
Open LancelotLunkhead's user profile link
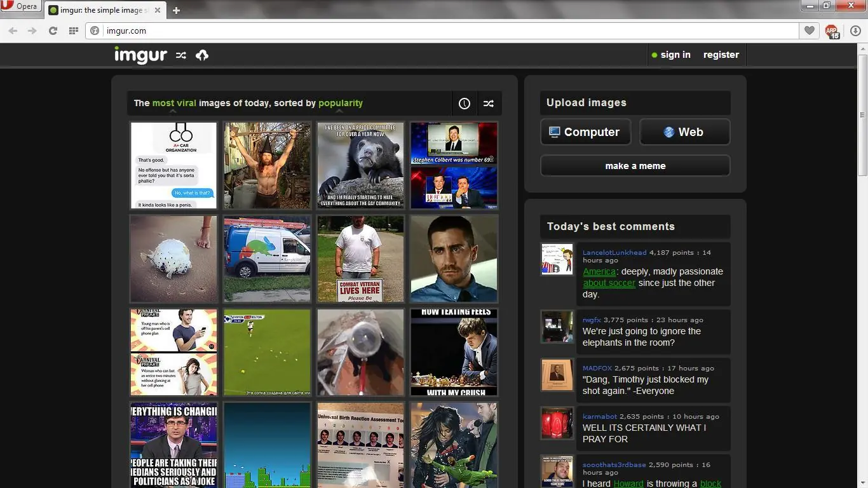tap(614, 253)
